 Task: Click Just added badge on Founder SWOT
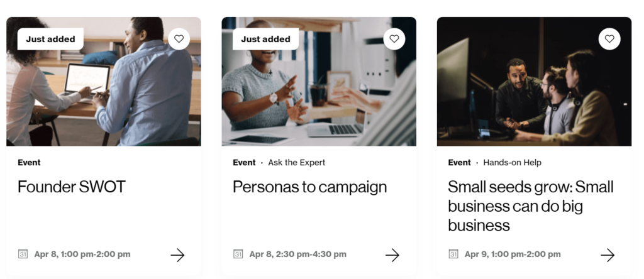coord(50,39)
